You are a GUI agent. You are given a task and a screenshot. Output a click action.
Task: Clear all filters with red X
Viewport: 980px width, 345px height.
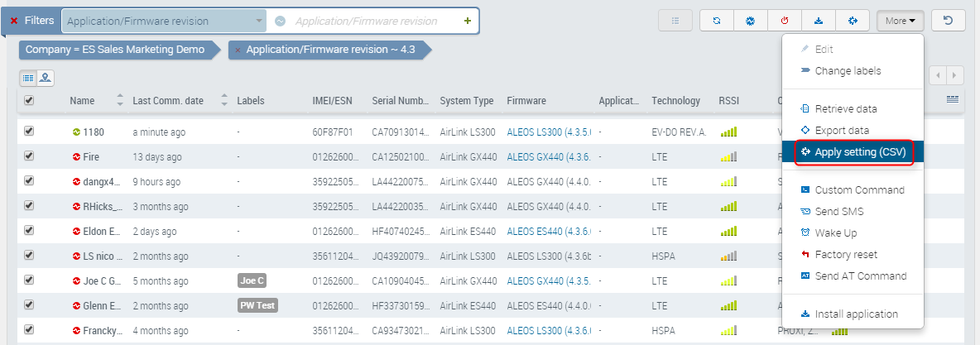pos(14,21)
